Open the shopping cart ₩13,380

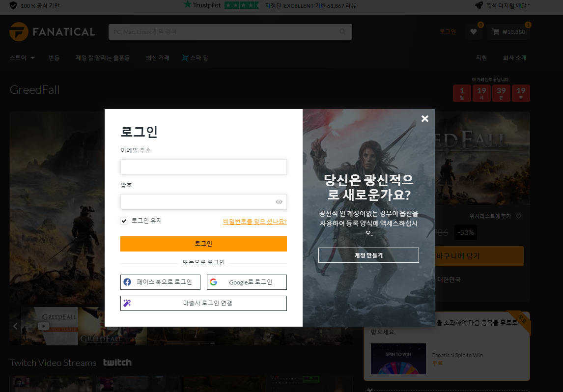pos(508,31)
